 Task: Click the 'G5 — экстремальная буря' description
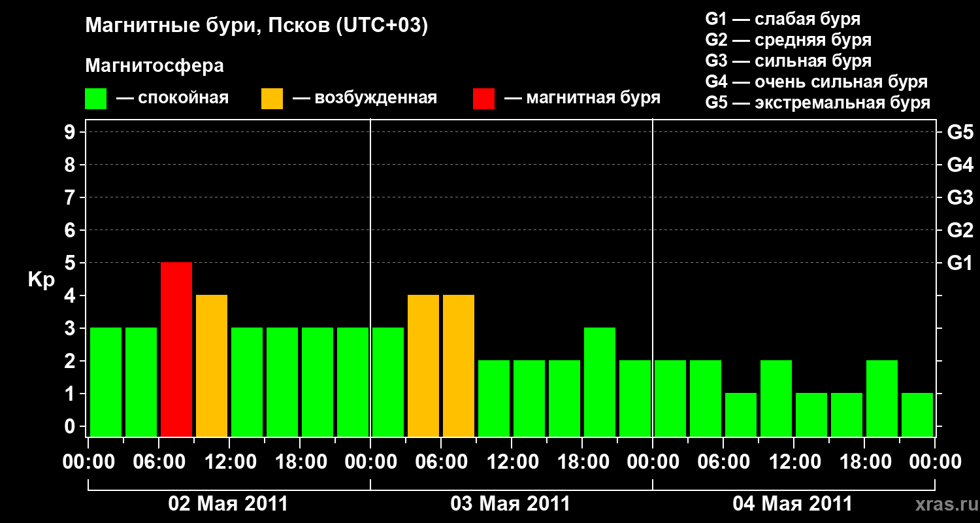(818, 103)
